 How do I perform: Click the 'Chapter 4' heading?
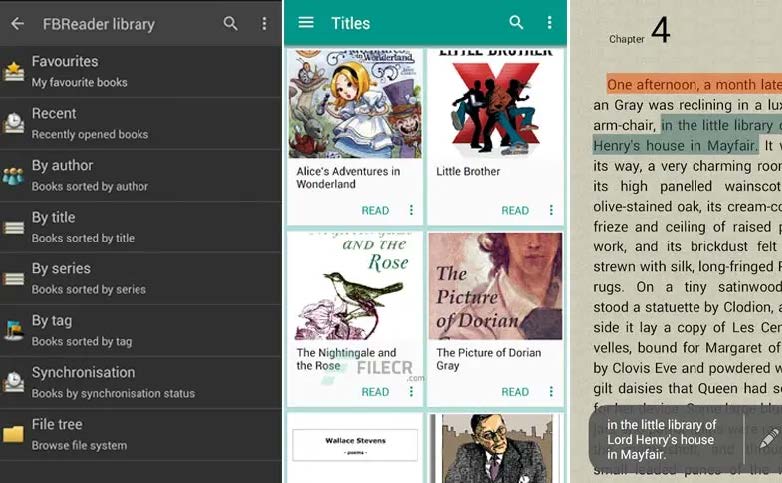tap(639, 31)
